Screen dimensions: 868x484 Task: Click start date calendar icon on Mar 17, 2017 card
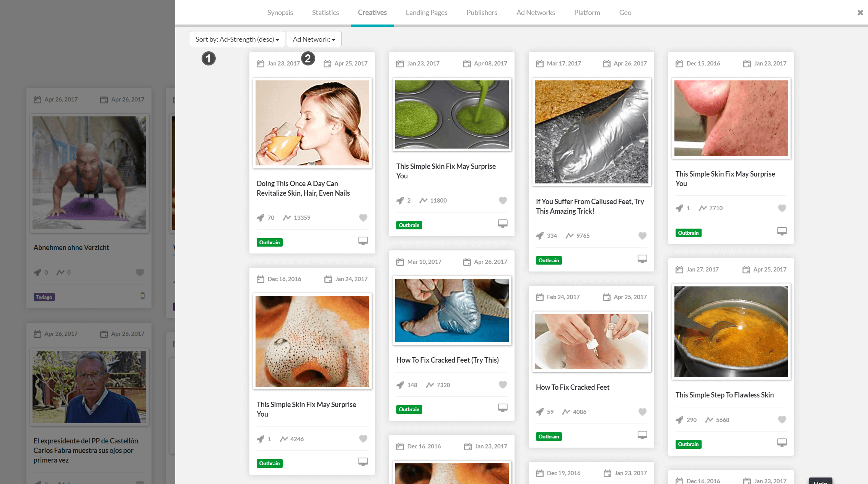(x=539, y=64)
